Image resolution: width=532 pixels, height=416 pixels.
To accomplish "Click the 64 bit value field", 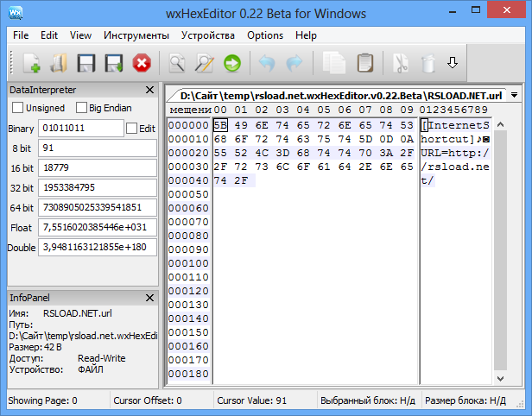I will (x=98, y=207).
